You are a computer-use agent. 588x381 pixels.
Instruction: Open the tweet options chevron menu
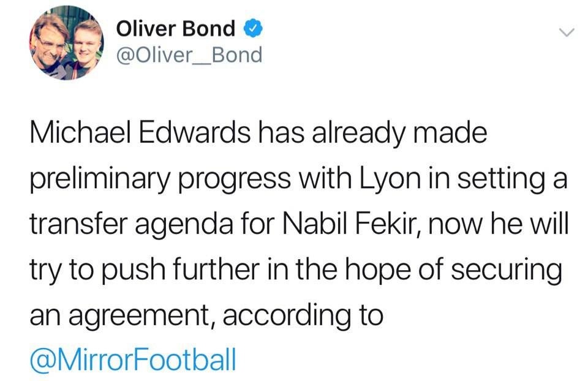567,32
